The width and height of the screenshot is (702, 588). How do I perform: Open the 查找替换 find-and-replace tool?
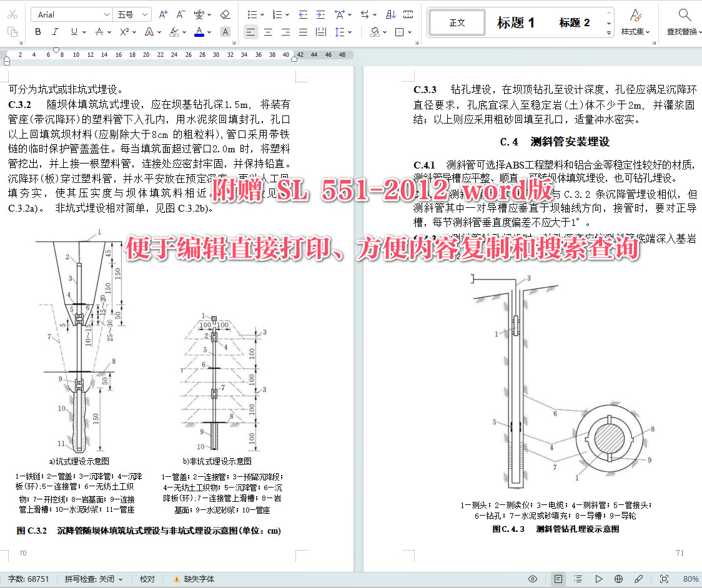684,20
